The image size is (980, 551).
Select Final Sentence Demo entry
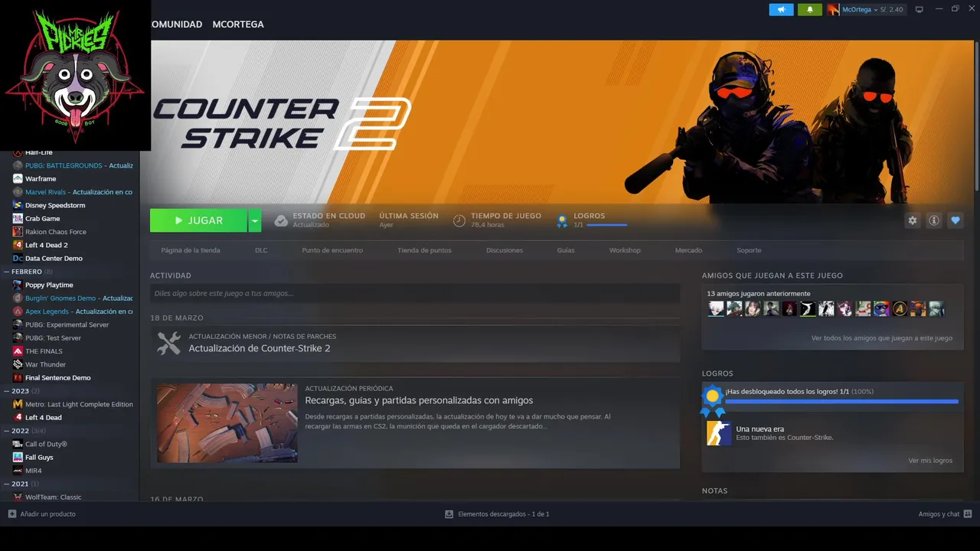point(58,377)
